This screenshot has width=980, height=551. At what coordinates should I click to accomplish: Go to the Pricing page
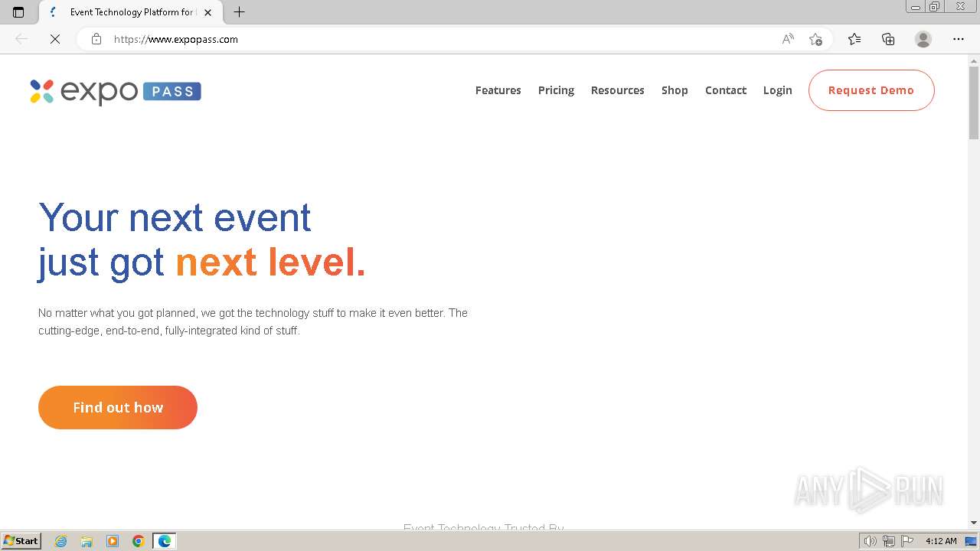tap(556, 90)
